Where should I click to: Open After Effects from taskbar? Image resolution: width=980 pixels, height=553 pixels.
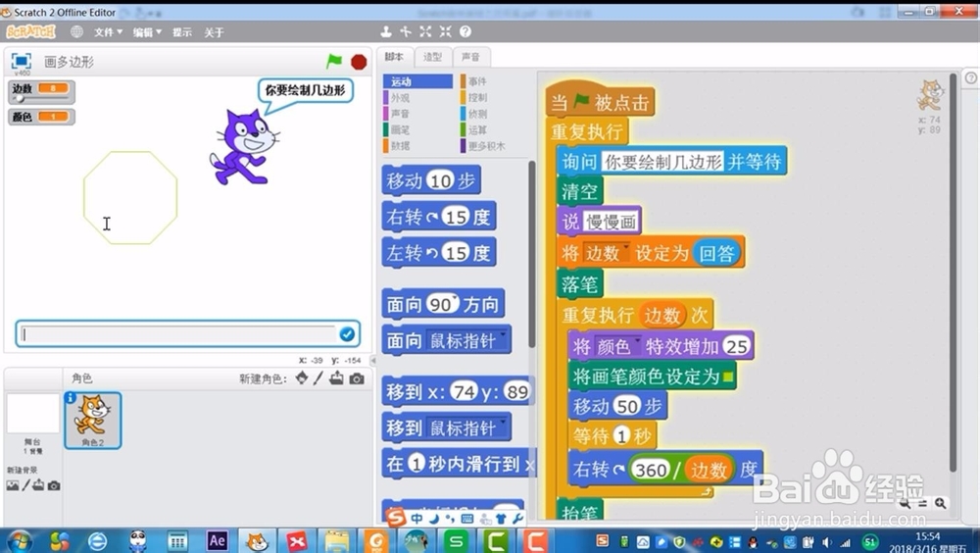(x=217, y=540)
